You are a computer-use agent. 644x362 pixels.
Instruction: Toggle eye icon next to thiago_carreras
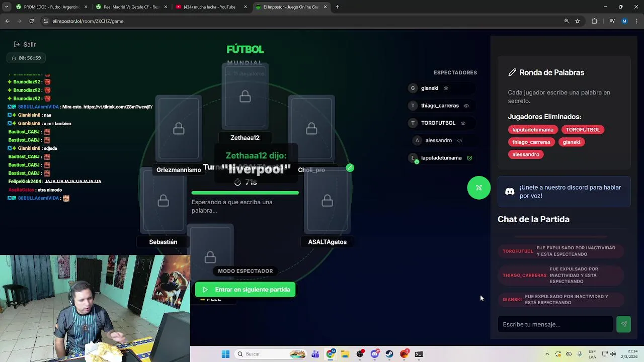click(466, 106)
